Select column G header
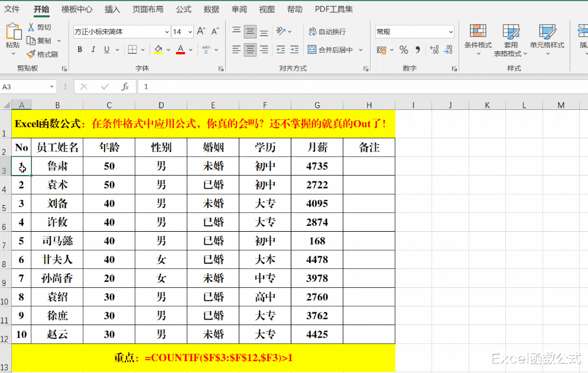588x373 pixels. (317, 105)
